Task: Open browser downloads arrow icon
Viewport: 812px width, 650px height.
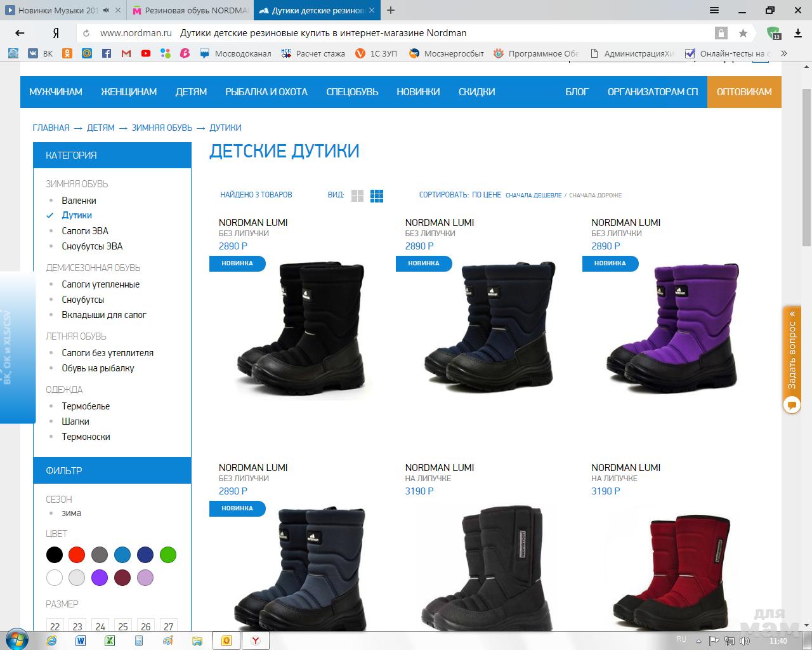Action: tap(798, 33)
